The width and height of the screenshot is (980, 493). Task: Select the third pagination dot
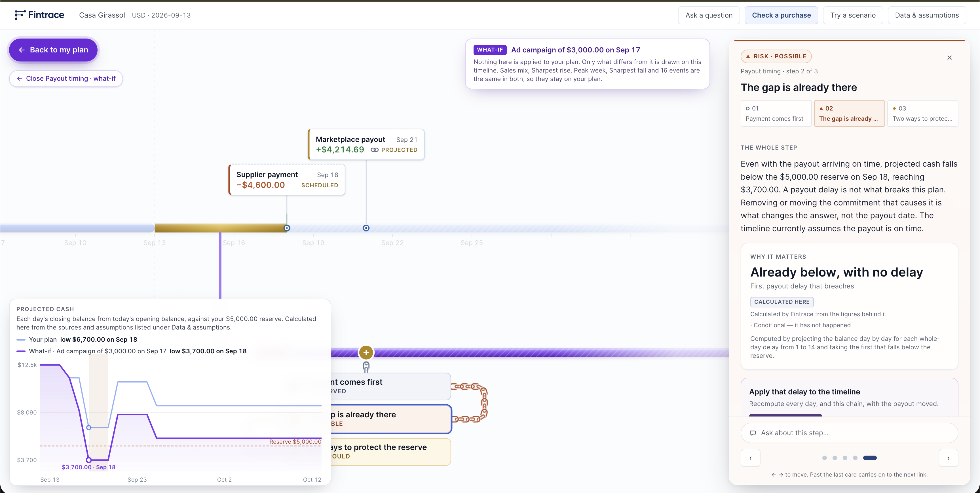click(844, 458)
